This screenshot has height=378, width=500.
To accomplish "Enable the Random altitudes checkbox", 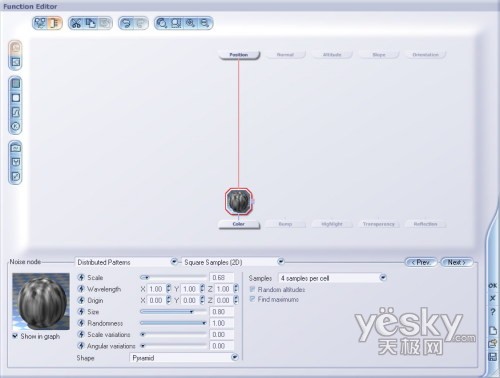I will tap(252, 289).
